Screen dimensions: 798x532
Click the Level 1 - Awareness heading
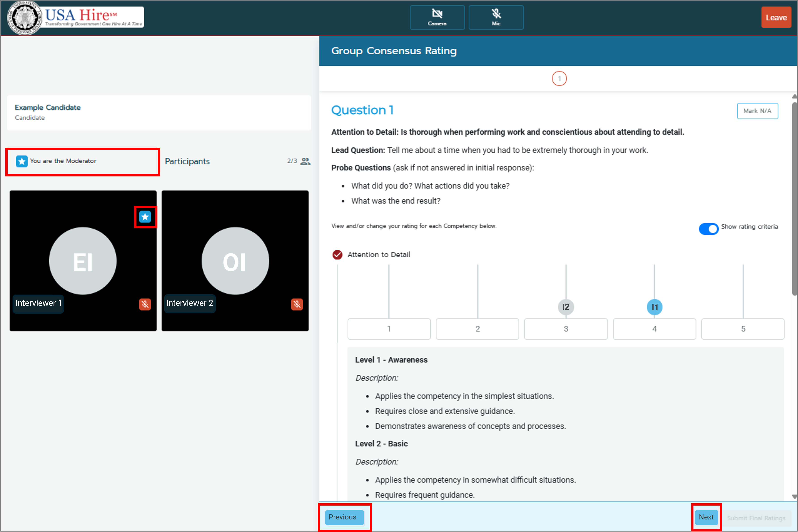coord(391,360)
